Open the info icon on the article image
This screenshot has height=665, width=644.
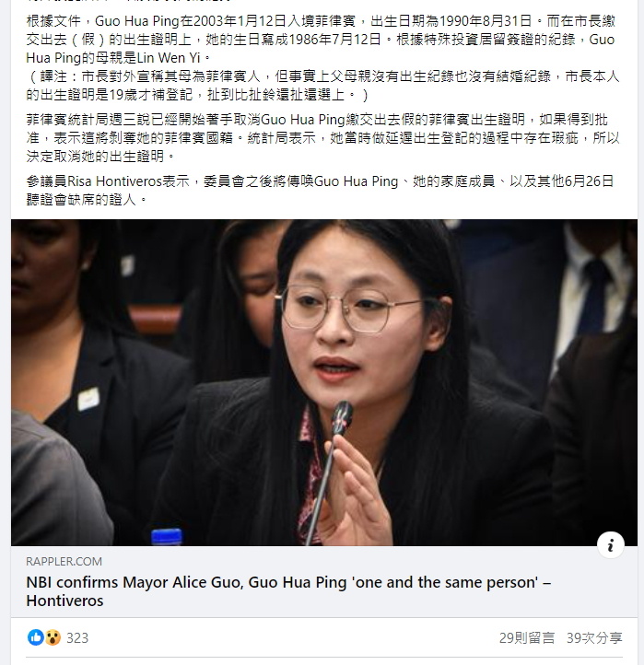(610, 545)
